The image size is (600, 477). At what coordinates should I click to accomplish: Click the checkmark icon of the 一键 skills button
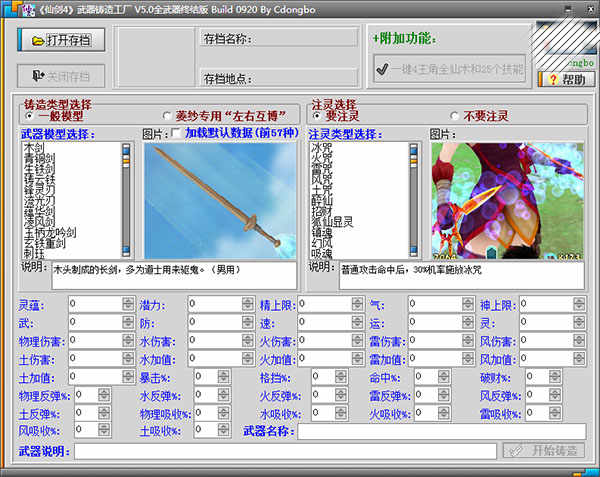[x=382, y=69]
